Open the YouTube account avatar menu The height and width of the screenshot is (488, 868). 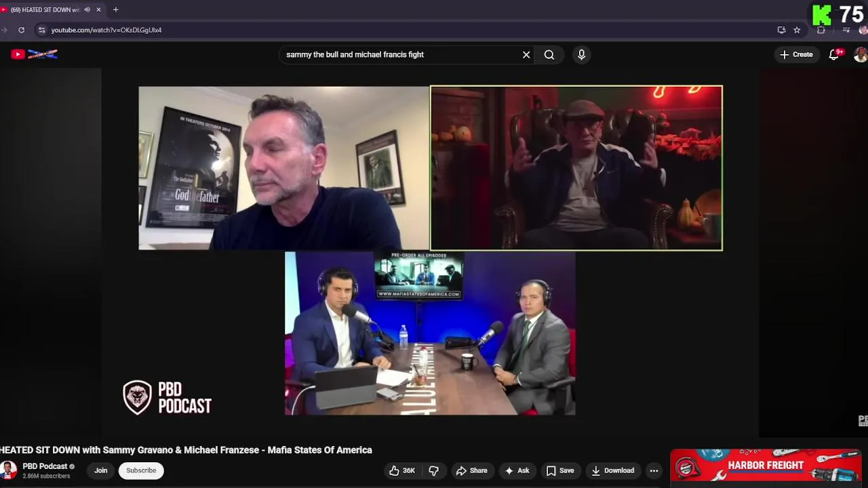[861, 55]
